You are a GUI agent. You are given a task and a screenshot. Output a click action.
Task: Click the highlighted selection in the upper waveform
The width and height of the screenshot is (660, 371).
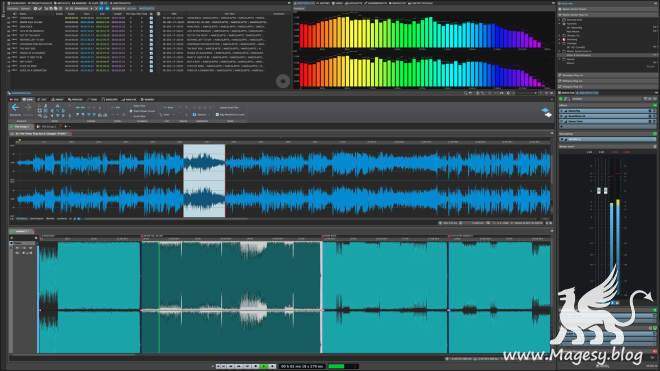point(204,181)
